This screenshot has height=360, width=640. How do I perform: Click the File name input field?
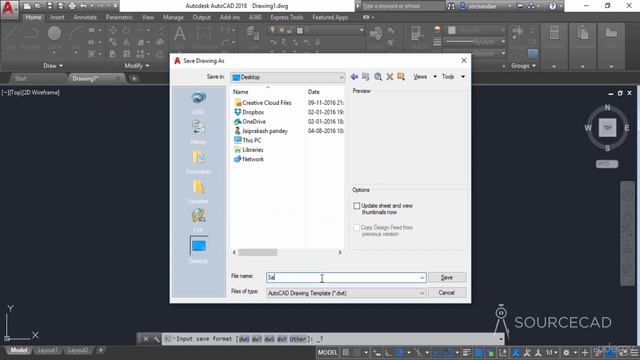tap(346, 278)
